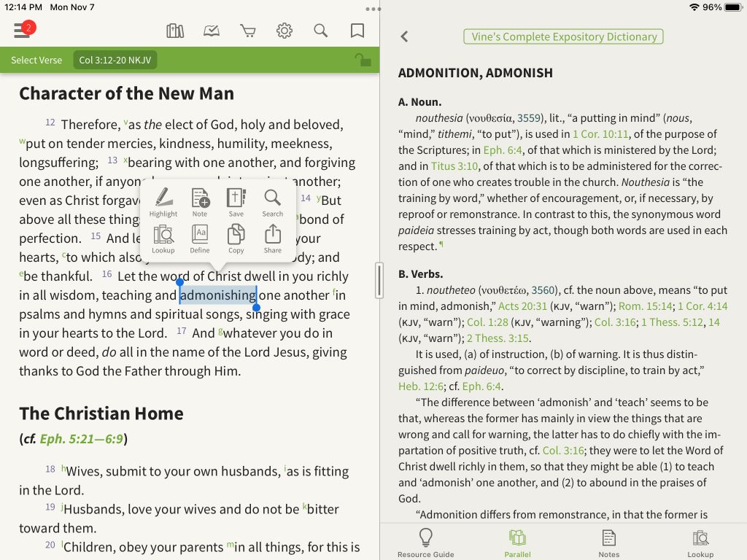Copy the selected word via popup
This screenshot has height=560, width=747.
236,238
